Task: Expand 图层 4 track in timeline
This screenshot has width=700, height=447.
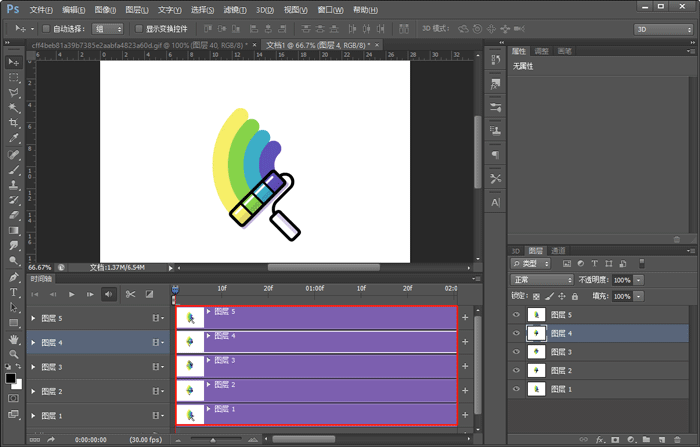Action: coord(33,343)
